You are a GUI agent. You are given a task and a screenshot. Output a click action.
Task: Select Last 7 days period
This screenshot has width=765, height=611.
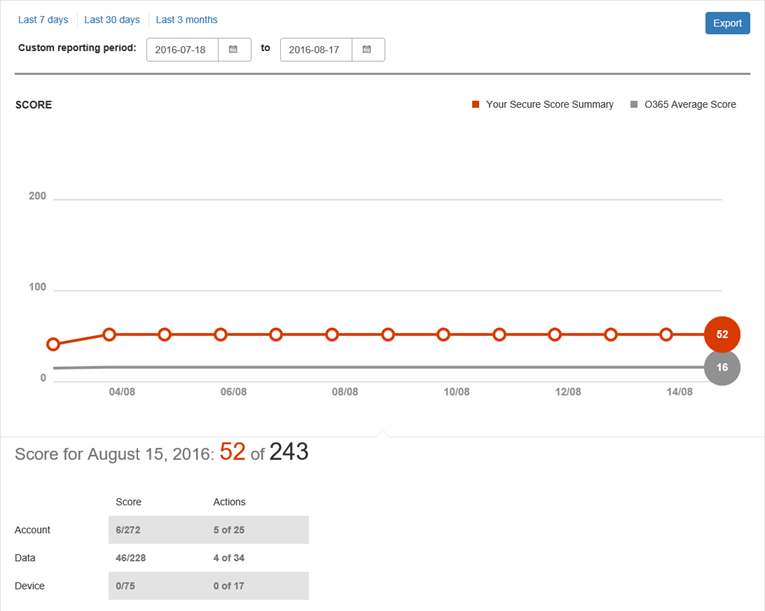coord(43,20)
